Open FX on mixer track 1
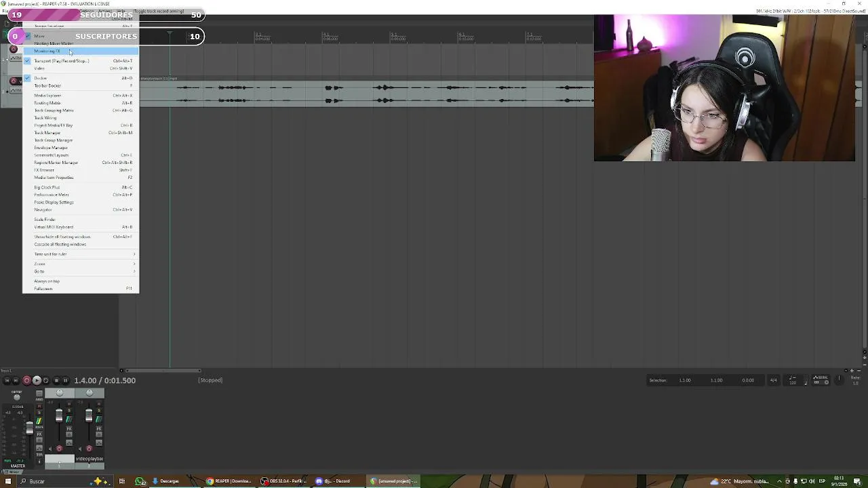The width and height of the screenshot is (868, 488). (x=69, y=429)
